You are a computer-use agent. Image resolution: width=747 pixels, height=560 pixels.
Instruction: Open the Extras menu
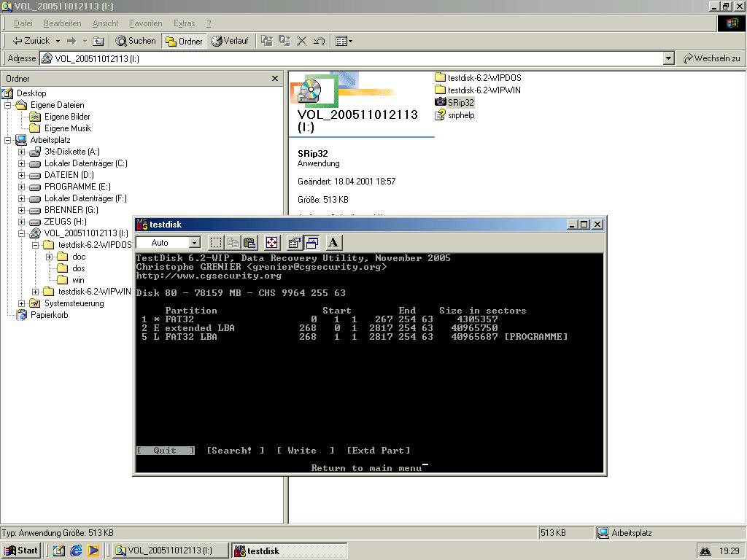[185, 23]
